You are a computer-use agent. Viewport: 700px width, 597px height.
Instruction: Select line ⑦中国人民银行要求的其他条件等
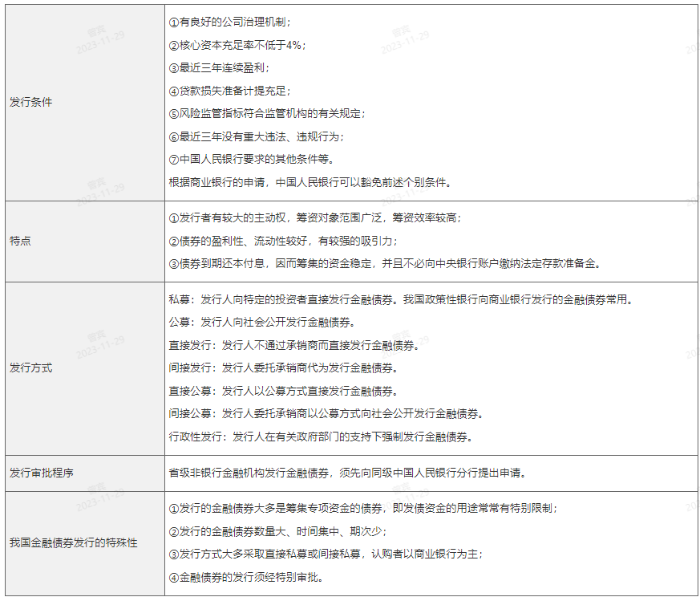(x=252, y=160)
